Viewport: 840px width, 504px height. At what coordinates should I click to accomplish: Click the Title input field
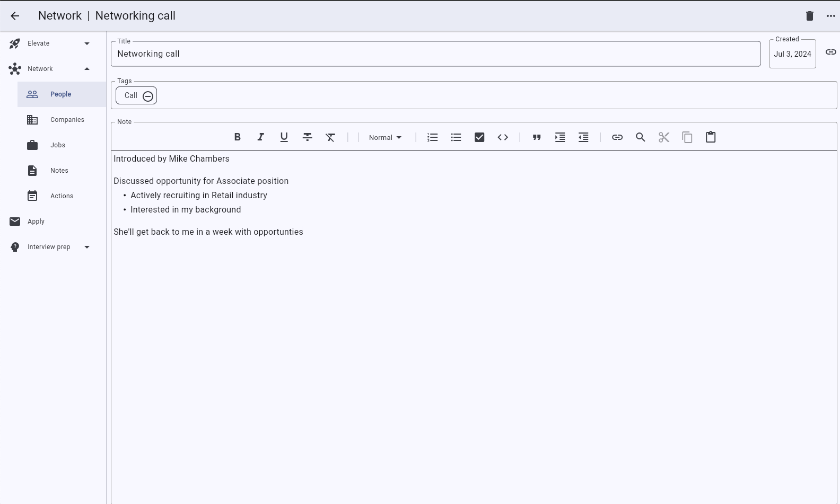435,54
